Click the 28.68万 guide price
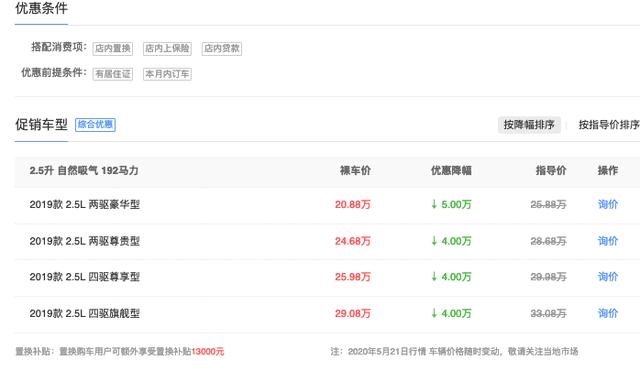This screenshot has height=371, width=640. tap(548, 241)
